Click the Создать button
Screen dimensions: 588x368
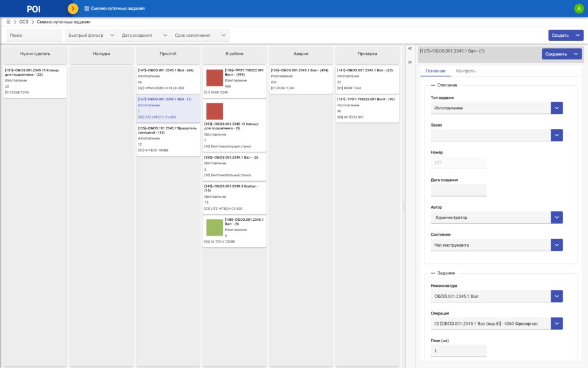tap(560, 35)
